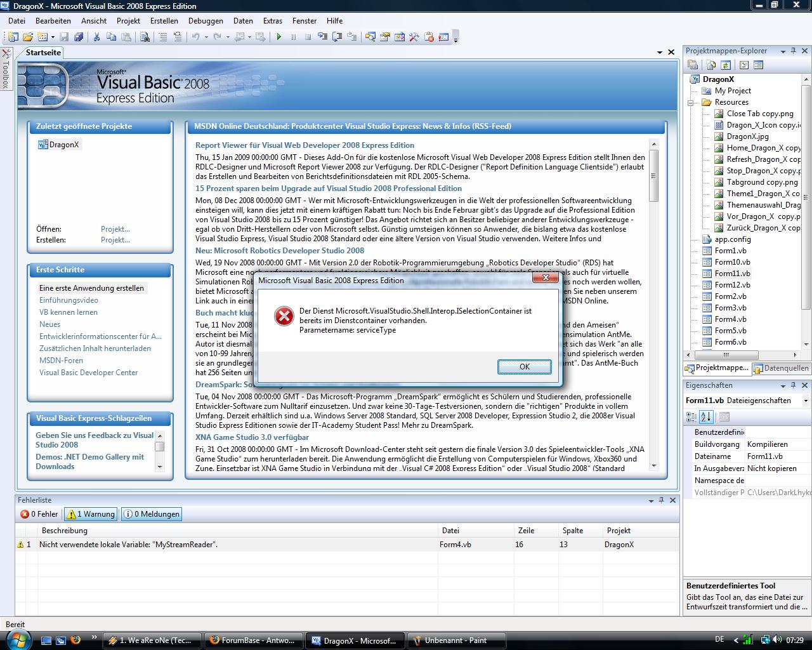Screen dimensions: 812x650
Task: Open Eigenschaften window position dropdown
Action: click(783, 385)
